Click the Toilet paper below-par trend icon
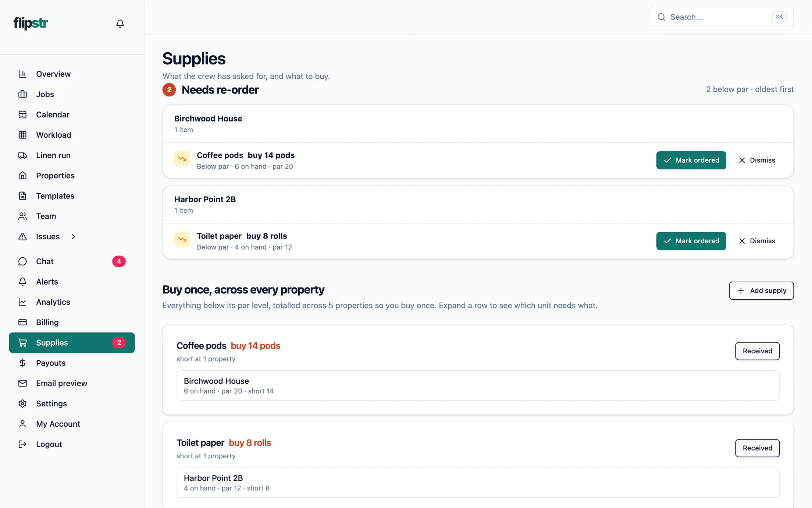The image size is (812, 508). [x=182, y=239]
